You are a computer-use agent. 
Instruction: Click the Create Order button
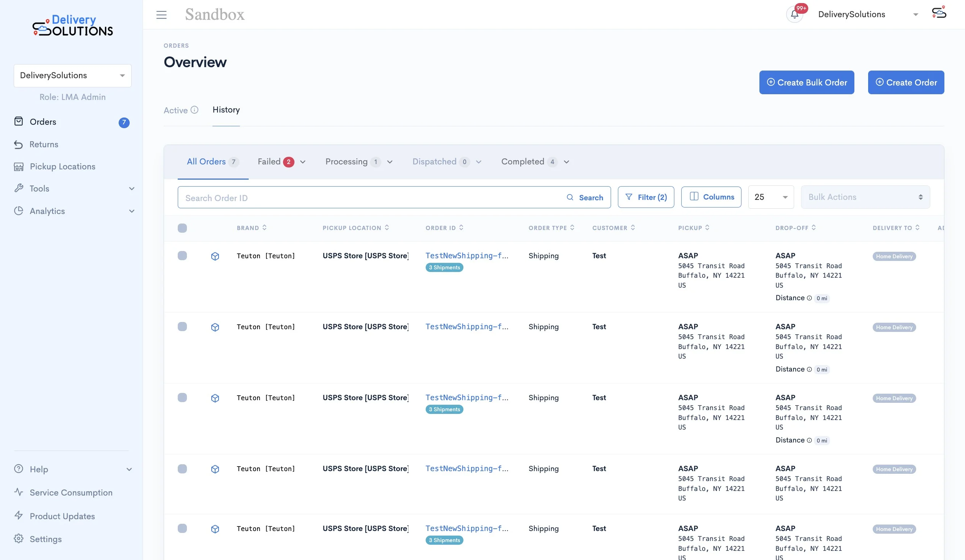click(x=906, y=82)
